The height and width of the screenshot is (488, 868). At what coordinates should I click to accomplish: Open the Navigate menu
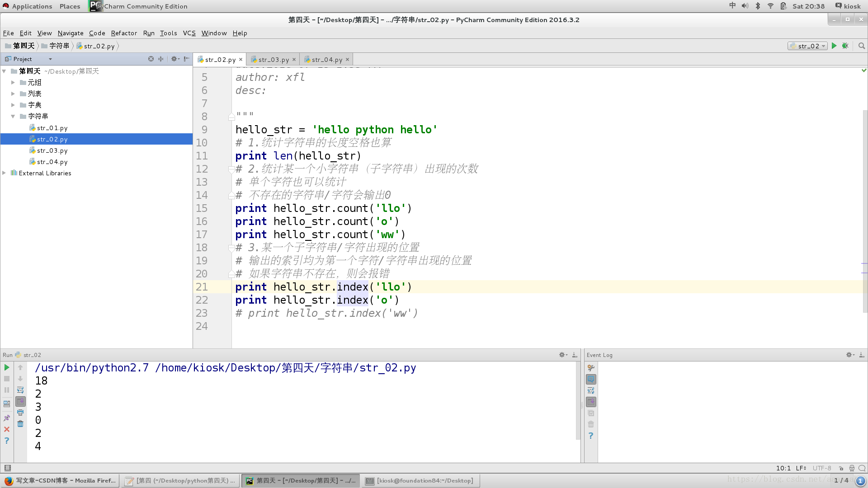(x=71, y=33)
